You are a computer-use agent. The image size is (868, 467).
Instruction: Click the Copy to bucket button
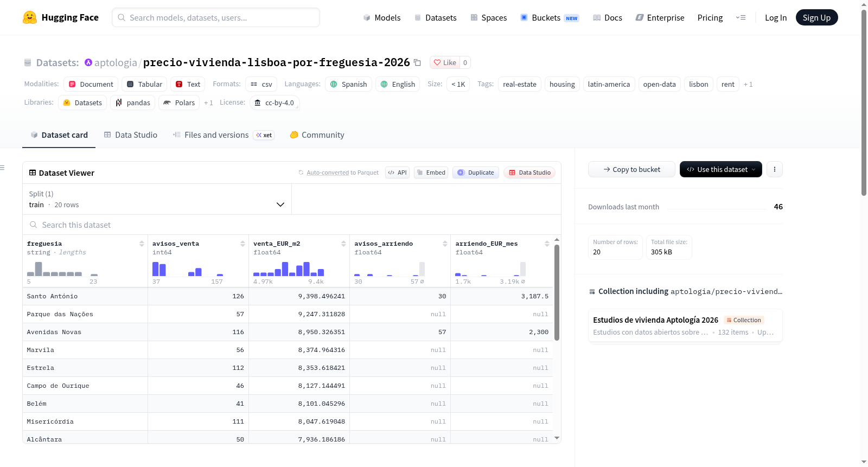click(631, 169)
